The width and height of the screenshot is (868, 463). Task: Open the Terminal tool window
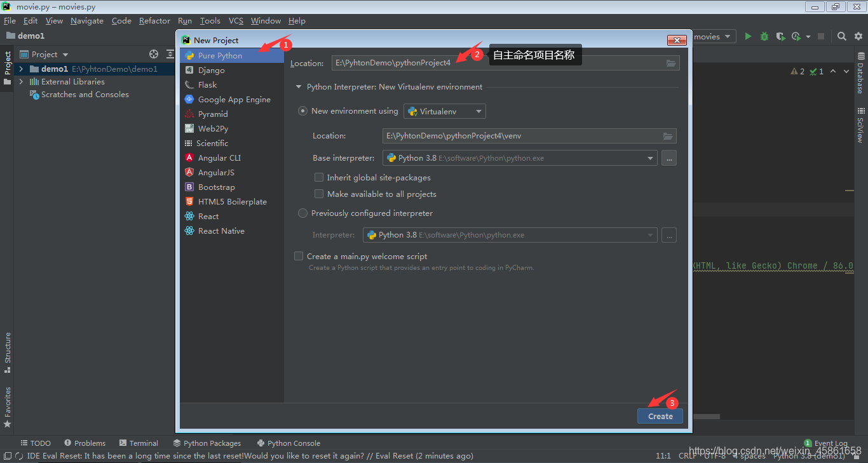click(x=138, y=443)
